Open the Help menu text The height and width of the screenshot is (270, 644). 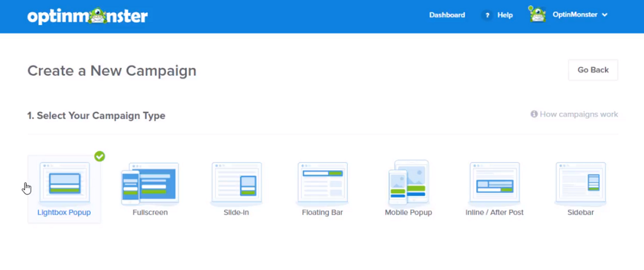505,15
